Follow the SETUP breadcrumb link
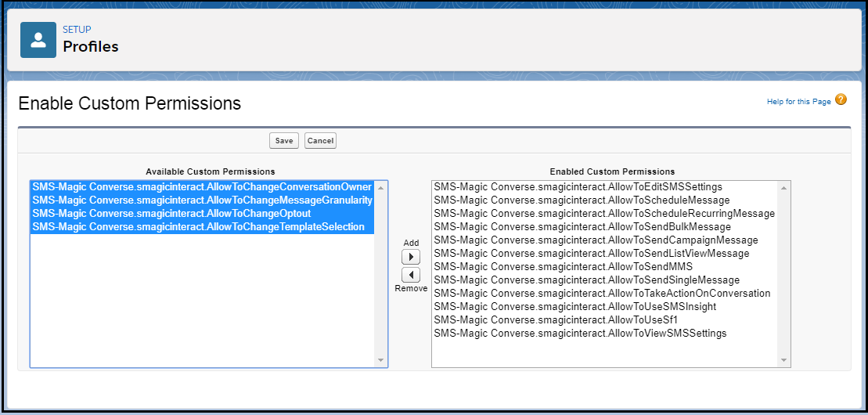This screenshot has height=415, width=868. [77, 30]
